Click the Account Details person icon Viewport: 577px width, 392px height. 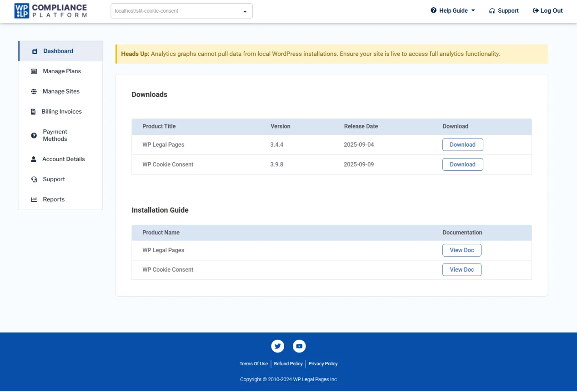tap(34, 159)
